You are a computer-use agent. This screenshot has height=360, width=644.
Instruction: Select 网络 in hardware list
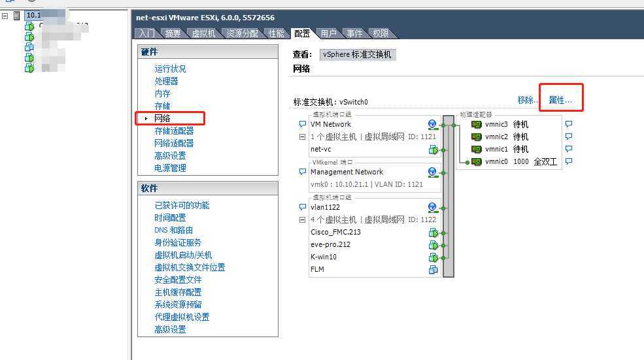[x=162, y=118]
